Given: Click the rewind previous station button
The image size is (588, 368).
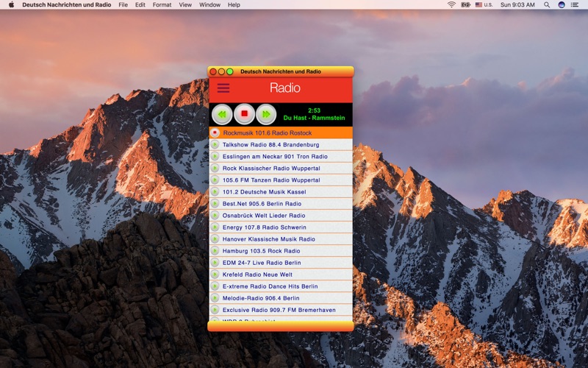Looking at the screenshot, I should tap(222, 114).
